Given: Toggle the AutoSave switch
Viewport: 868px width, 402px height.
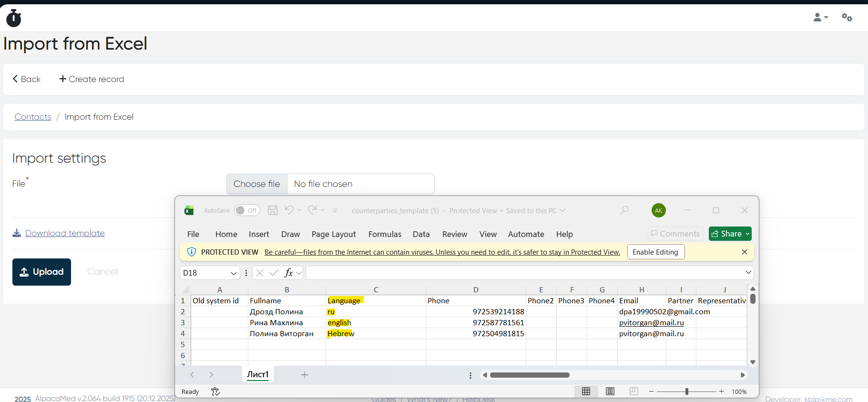Looking at the screenshot, I should tap(246, 210).
